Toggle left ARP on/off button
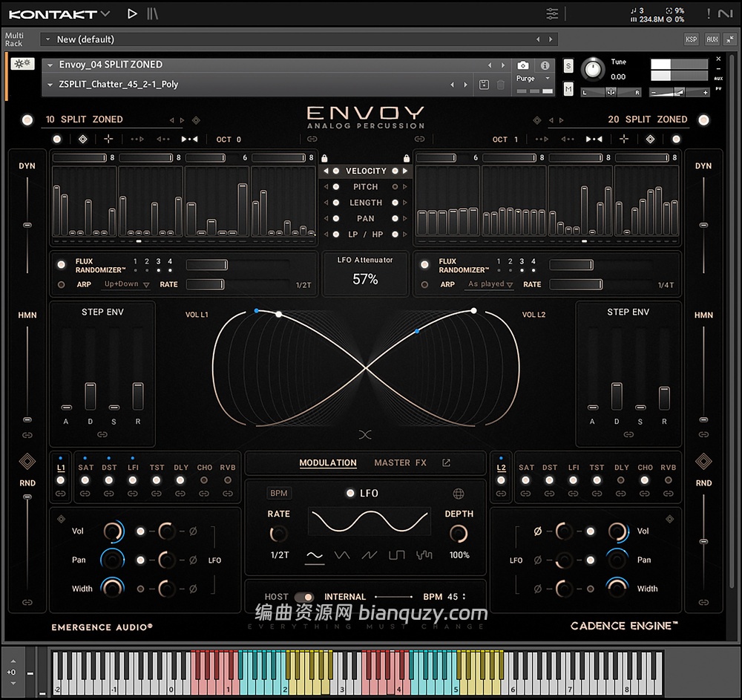 tap(61, 284)
